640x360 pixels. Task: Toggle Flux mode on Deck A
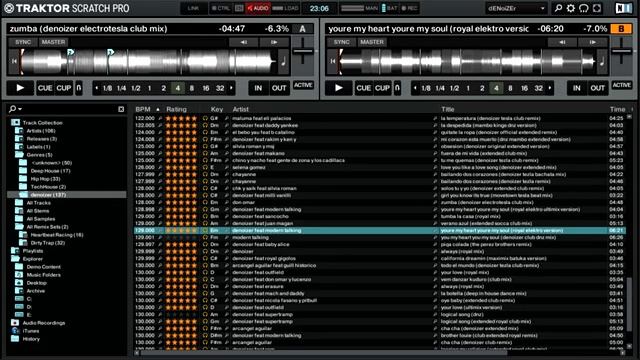pyautogui.click(x=79, y=88)
